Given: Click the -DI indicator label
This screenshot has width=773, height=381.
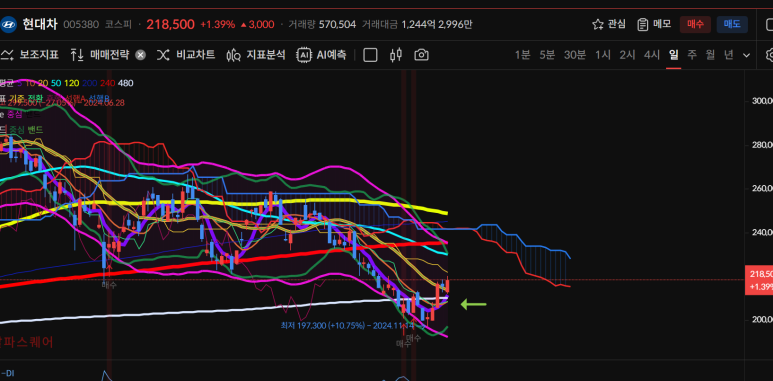Looking at the screenshot, I should [7, 373].
